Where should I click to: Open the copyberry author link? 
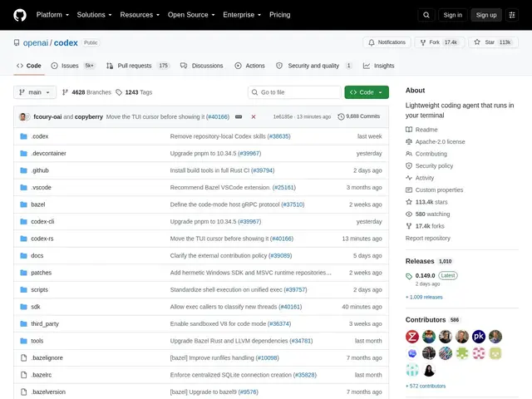(x=89, y=116)
